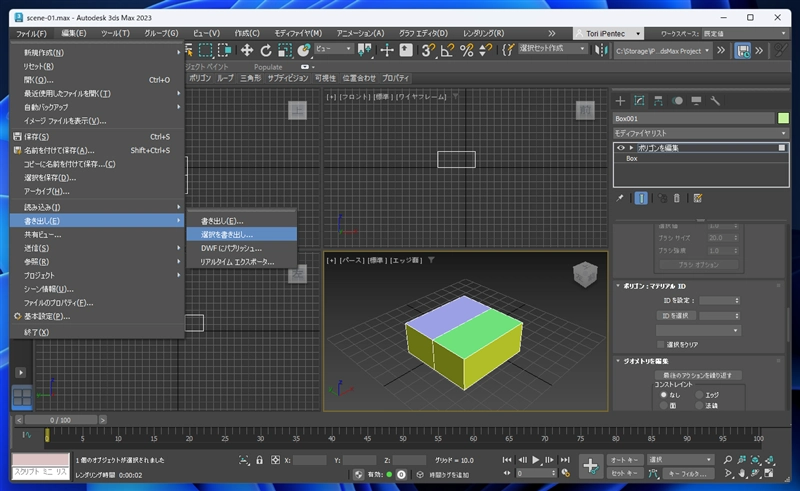Image resolution: width=800 pixels, height=491 pixels.
Task: Click the Remove Modifier trash icon
Action: [x=677, y=198]
